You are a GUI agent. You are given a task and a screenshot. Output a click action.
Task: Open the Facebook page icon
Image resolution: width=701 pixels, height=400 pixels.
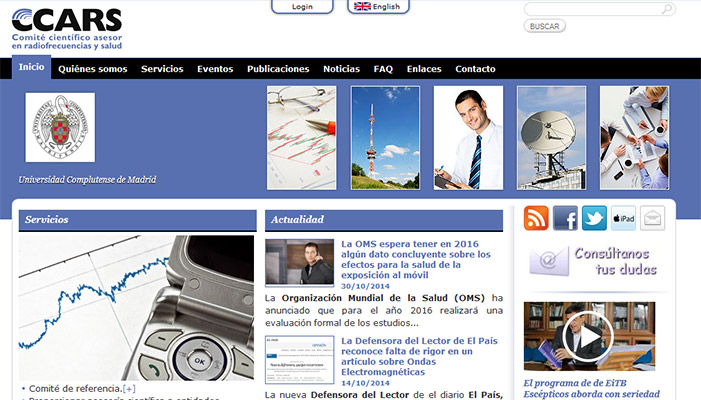click(565, 218)
